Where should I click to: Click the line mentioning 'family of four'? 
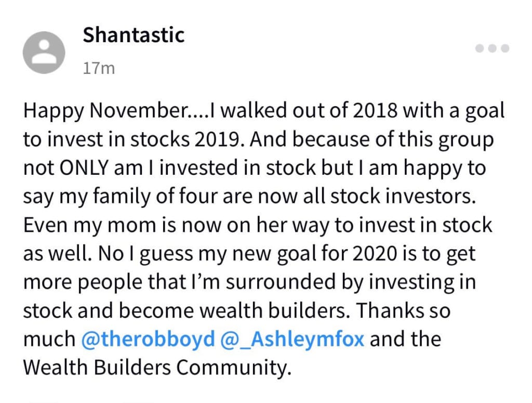[x=249, y=196]
